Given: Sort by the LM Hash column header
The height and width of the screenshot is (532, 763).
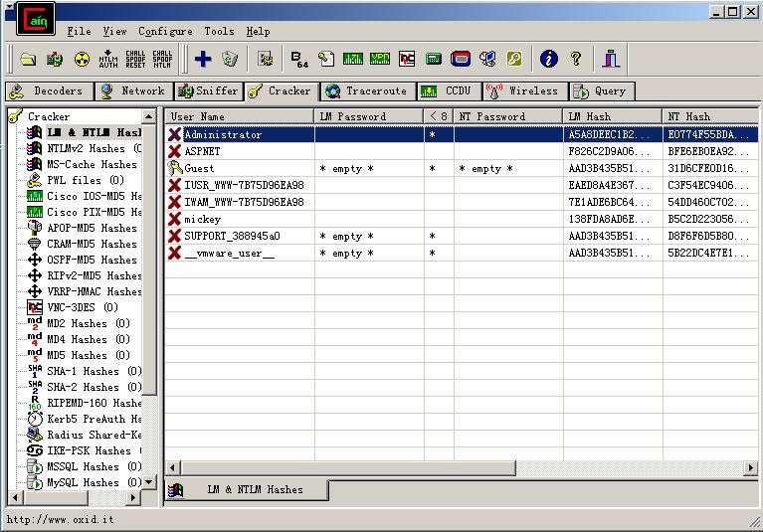Looking at the screenshot, I should tap(613, 116).
